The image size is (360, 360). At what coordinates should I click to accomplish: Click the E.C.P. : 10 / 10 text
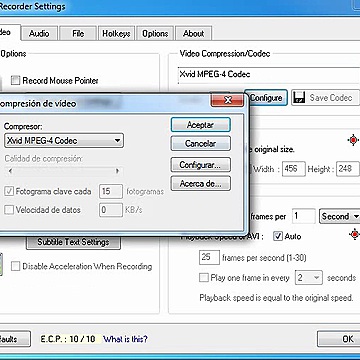point(68,339)
